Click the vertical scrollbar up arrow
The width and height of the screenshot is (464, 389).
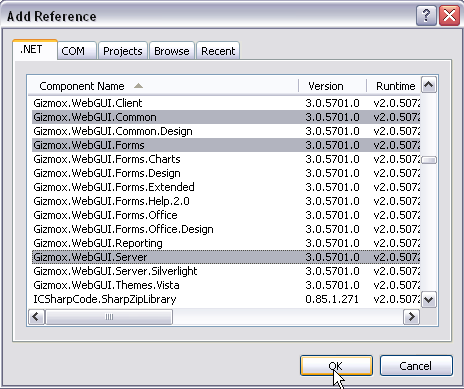[429, 85]
